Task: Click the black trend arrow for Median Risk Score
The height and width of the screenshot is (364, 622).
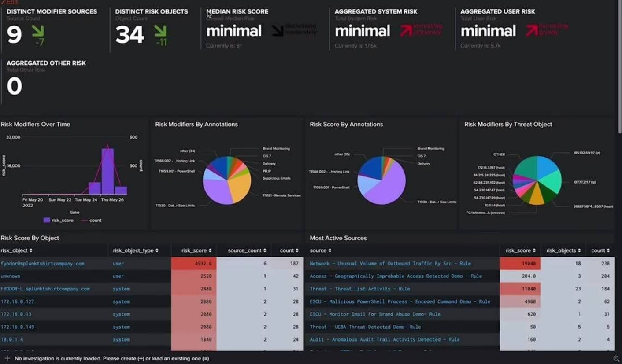Action: click(x=278, y=30)
